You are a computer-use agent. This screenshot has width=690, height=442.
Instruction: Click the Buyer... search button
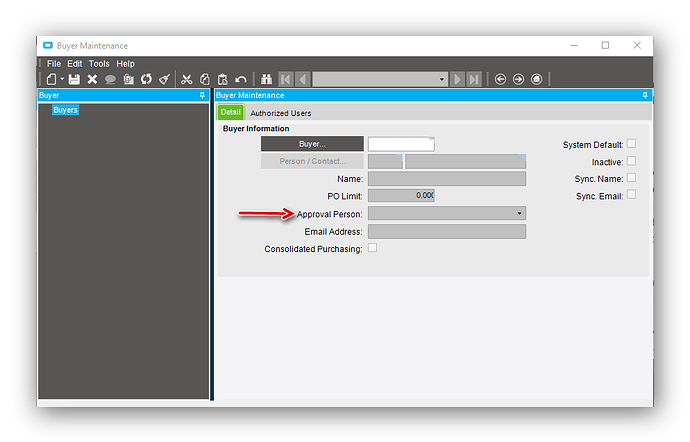click(x=312, y=144)
